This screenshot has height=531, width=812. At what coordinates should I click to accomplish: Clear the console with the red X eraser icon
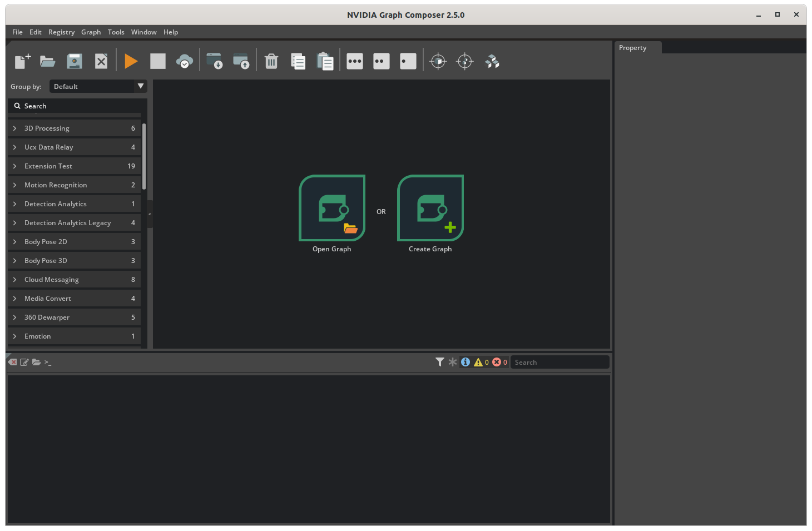(x=12, y=362)
